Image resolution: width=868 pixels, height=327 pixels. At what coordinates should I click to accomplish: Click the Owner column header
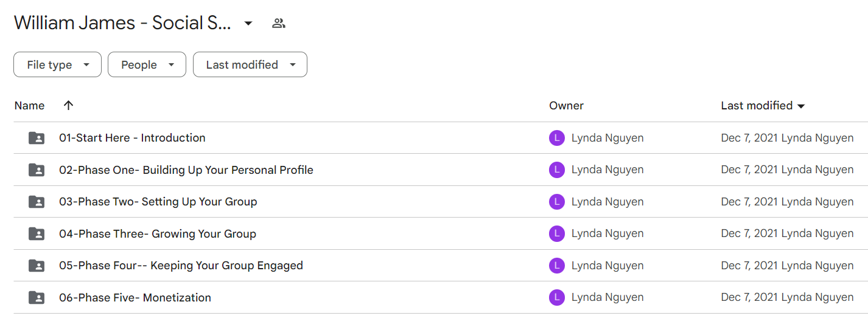[566, 106]
